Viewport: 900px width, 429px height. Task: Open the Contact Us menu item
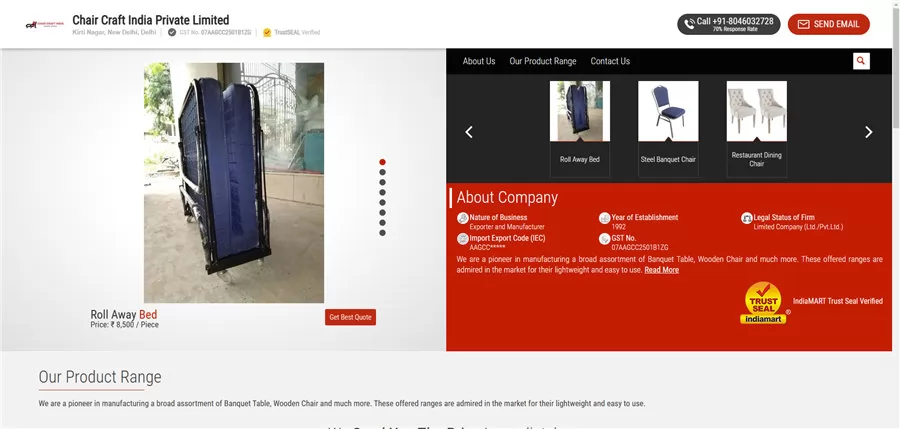point(610,61)
